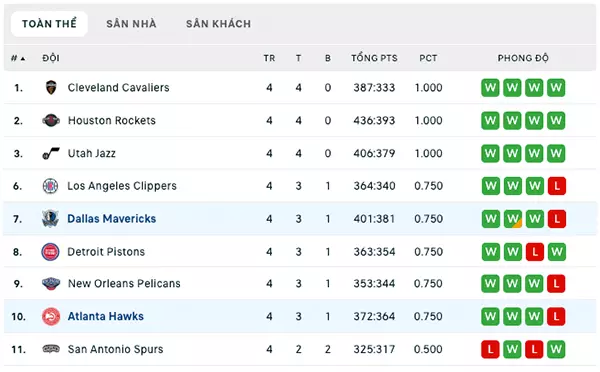
Task: Click the Houston Rockets team logo
Action: tap(51, 121)
